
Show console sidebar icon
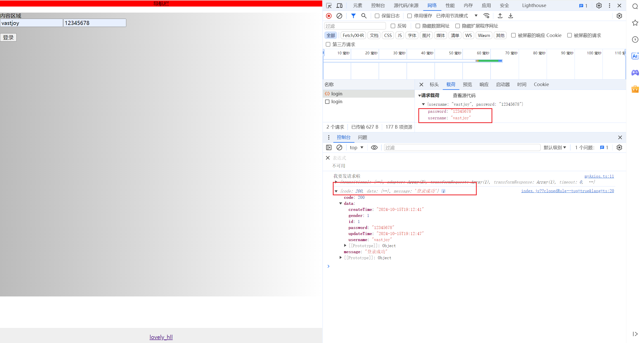pyautogui.click(x=329, y=147)
